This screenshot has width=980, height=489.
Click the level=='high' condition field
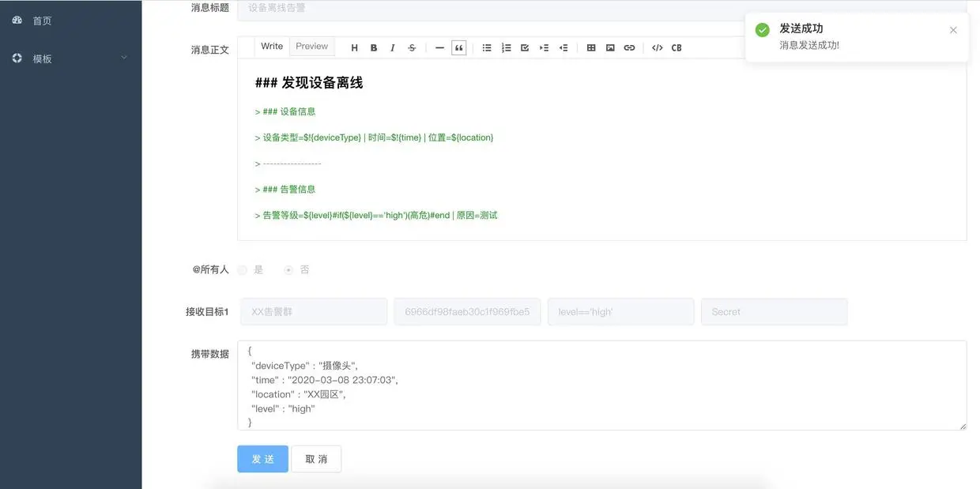point(620,312)
